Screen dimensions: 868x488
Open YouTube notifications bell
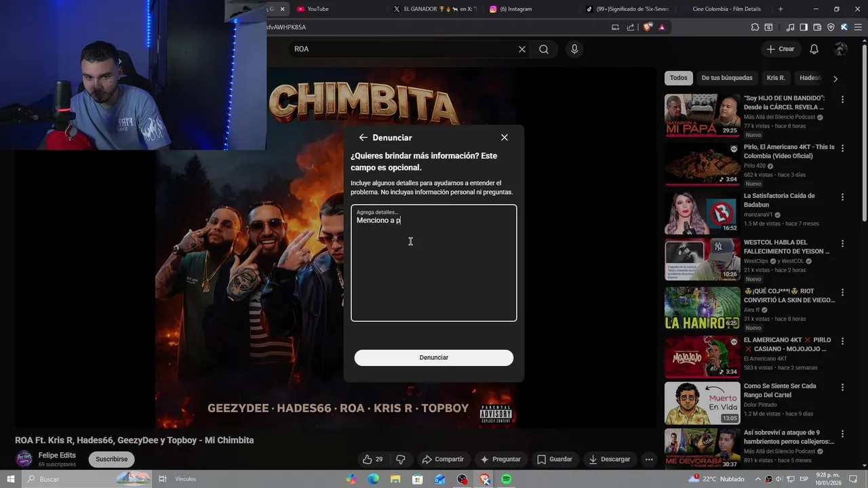[x=814, y=49]
